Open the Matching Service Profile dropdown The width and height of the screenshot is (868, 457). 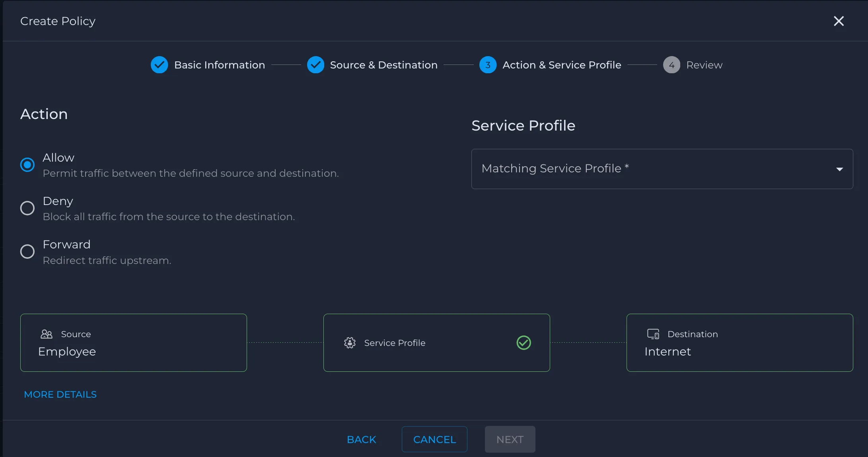[662, 169]
